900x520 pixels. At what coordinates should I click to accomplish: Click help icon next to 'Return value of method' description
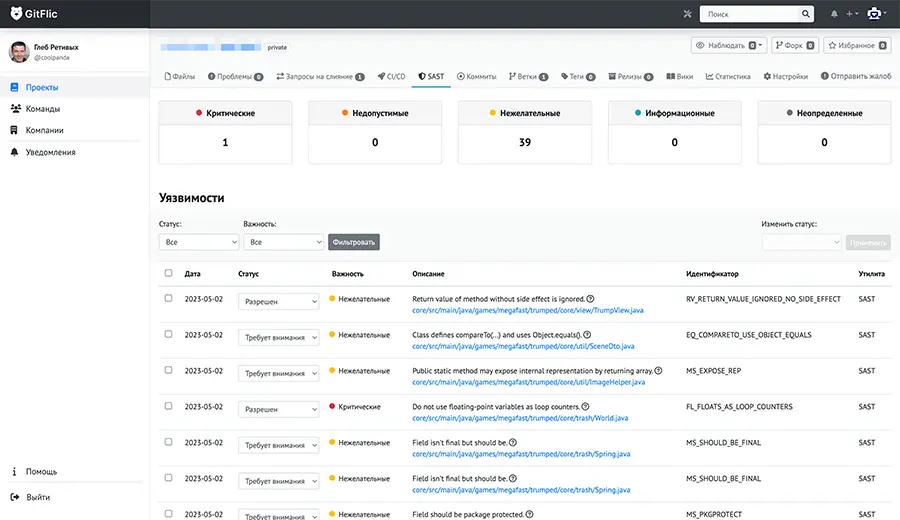tap(590, 299)
